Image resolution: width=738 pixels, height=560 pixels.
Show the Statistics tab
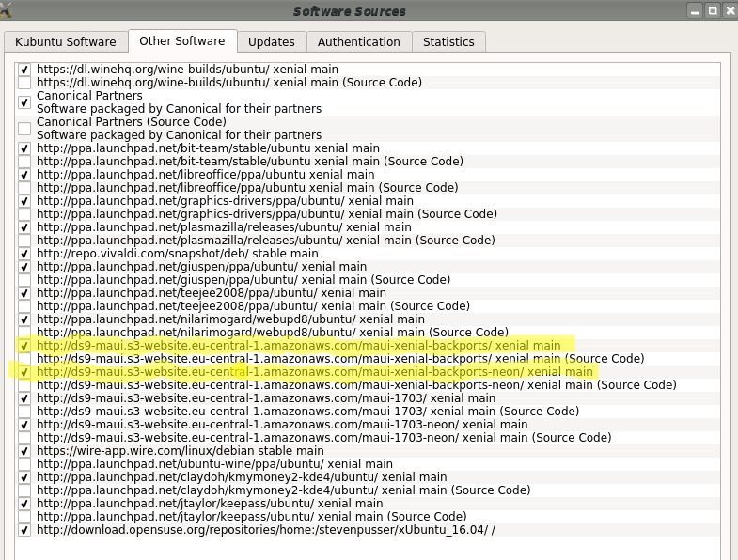(x=448, y=42)
